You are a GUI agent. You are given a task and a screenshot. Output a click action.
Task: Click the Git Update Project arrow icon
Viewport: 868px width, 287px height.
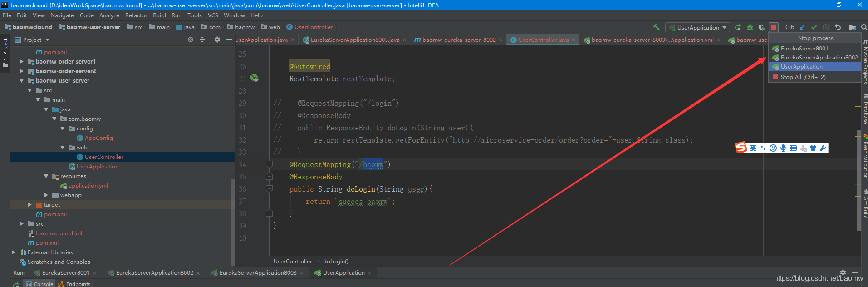coord(803,27)
